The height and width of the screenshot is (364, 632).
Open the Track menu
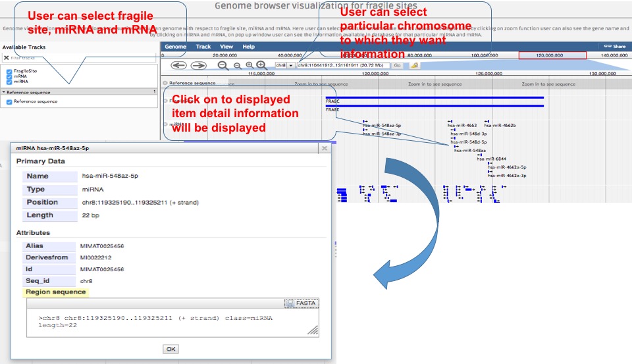click(x=203, y=47)
